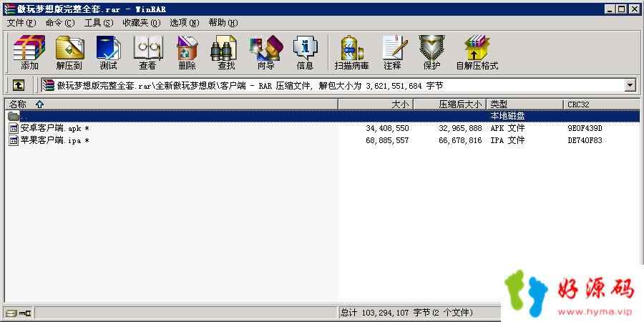Click the drive icon in status bar

[11, 313]
